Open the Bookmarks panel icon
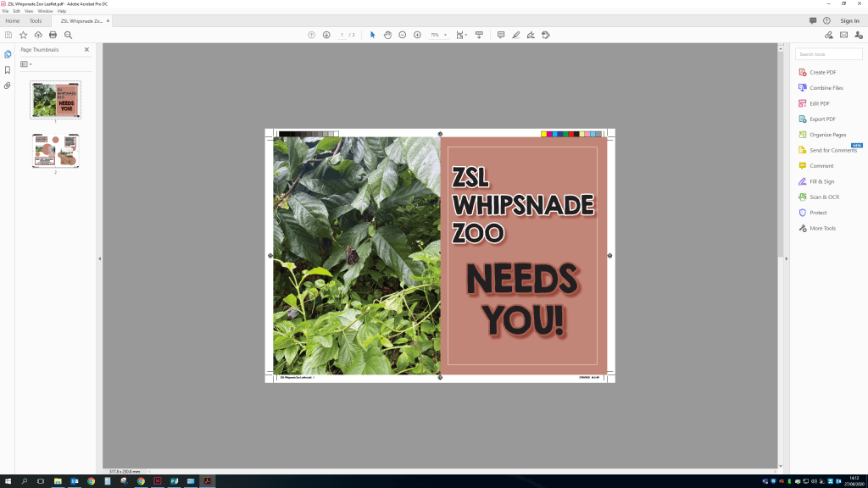The height and width of the screenshot is (488, 868). [x=8, y=69]
